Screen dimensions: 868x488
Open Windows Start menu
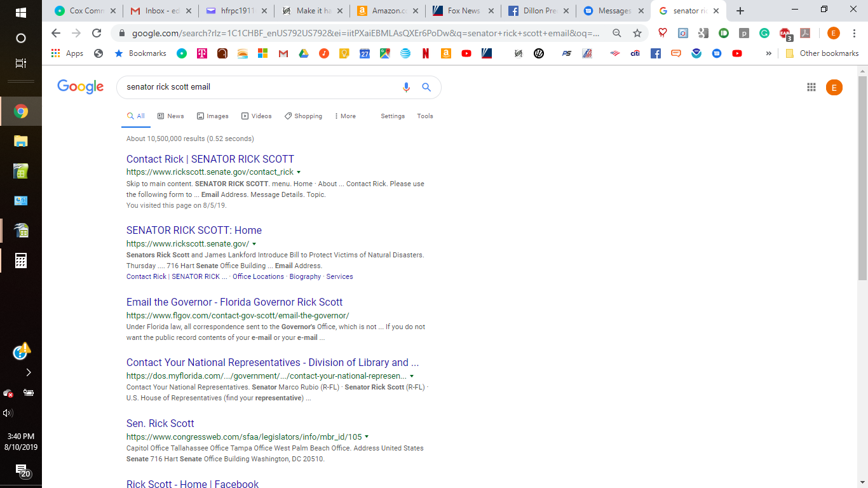click(20, 12)
